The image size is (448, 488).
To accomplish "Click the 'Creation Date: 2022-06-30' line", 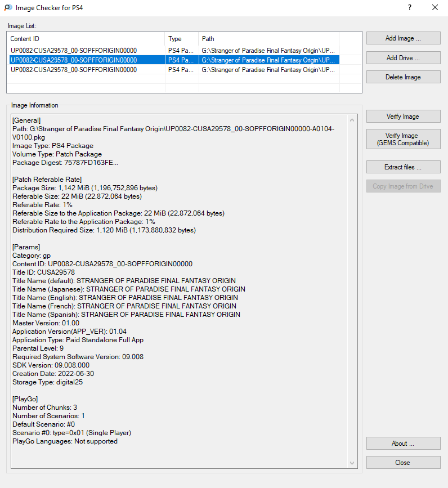I will pyautogui.click(x=53, y=374).
